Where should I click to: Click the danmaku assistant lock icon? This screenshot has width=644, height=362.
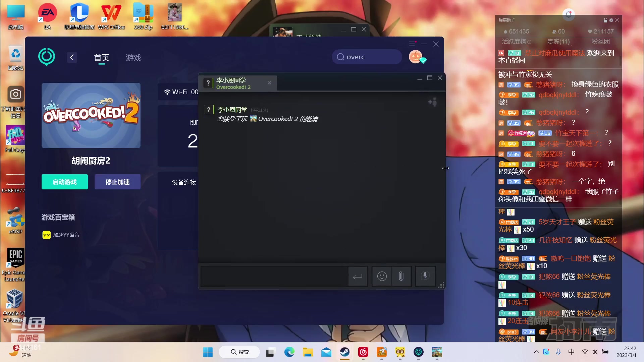(605, 20)
